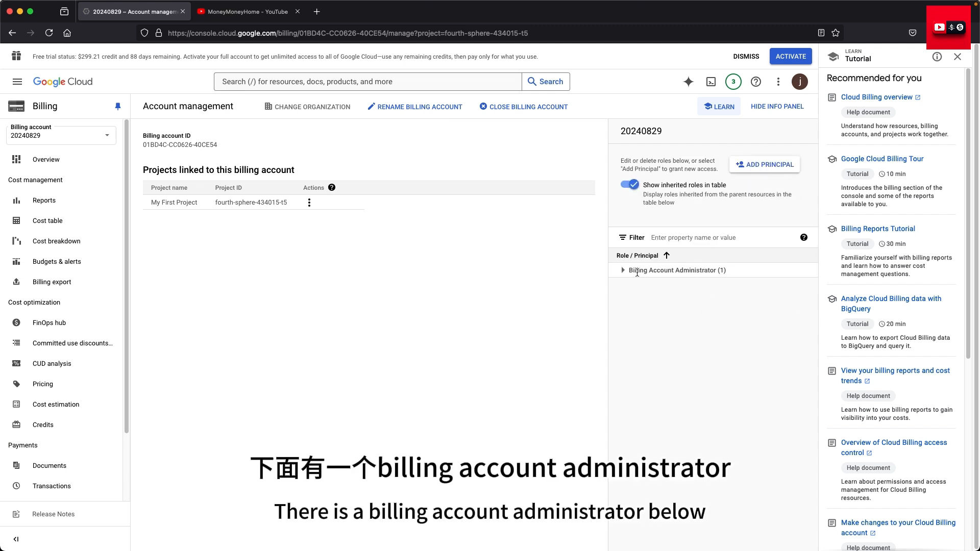Click ADD PRINCIPAL button
The image size is (980, 551).
(x=765, y=164)
